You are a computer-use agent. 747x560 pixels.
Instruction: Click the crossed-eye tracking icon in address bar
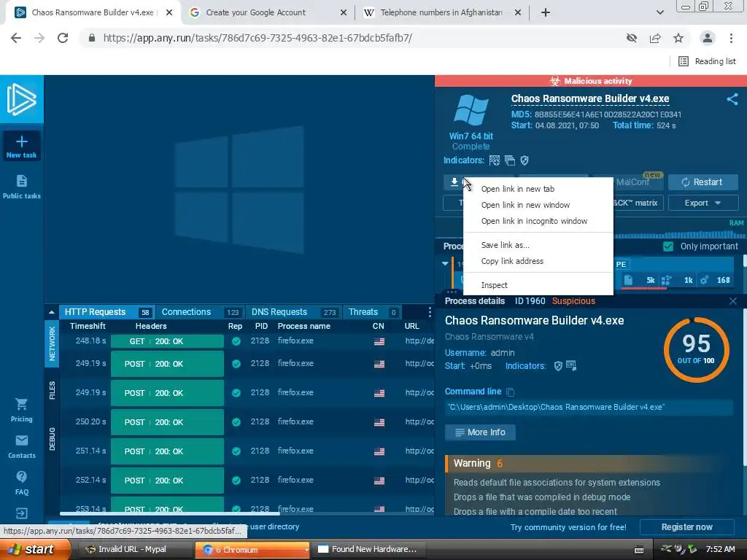pos(632,38)
